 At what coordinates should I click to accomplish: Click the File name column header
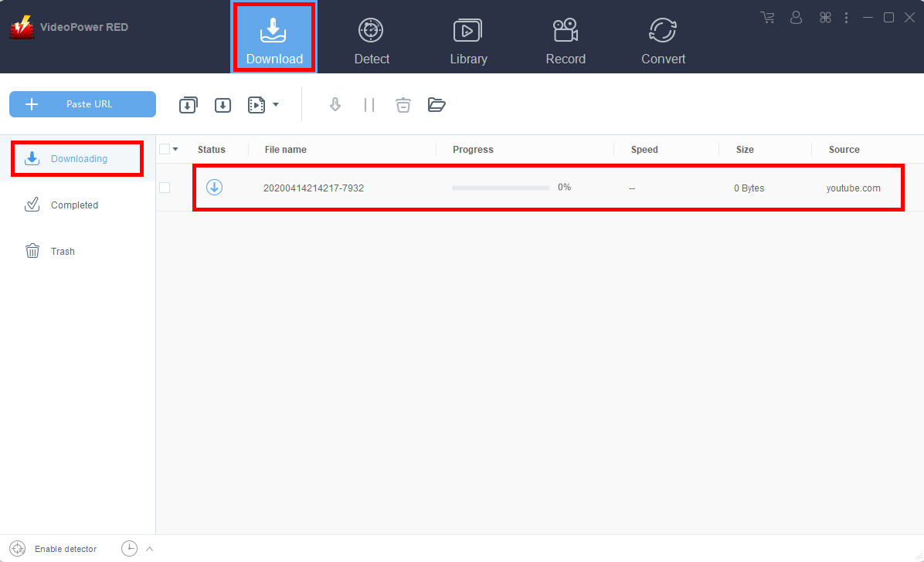click(286, 150)
